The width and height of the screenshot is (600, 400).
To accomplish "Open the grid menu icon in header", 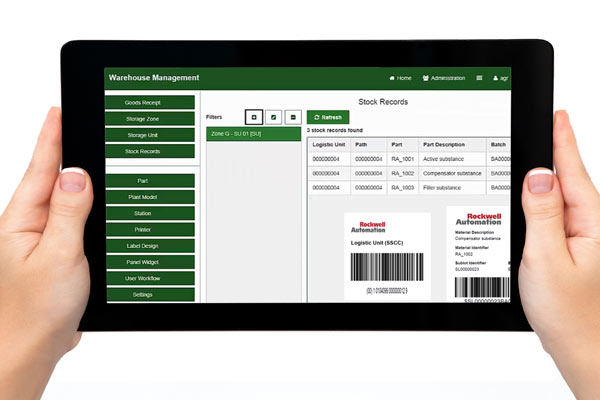I will click(x=479, y=78).
